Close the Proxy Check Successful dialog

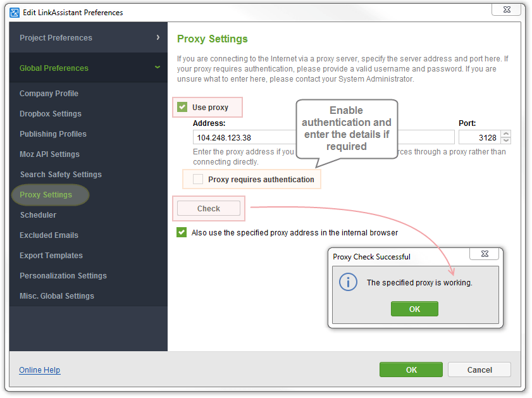click(485, 254)
